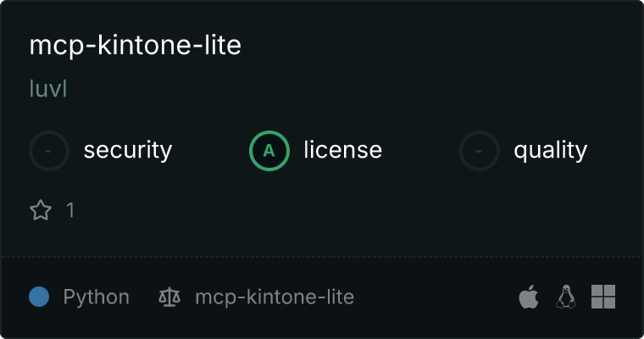This screenshot has height=339, width=644.
Task: Click the blue Python language dot
Action: coord(39,297)
